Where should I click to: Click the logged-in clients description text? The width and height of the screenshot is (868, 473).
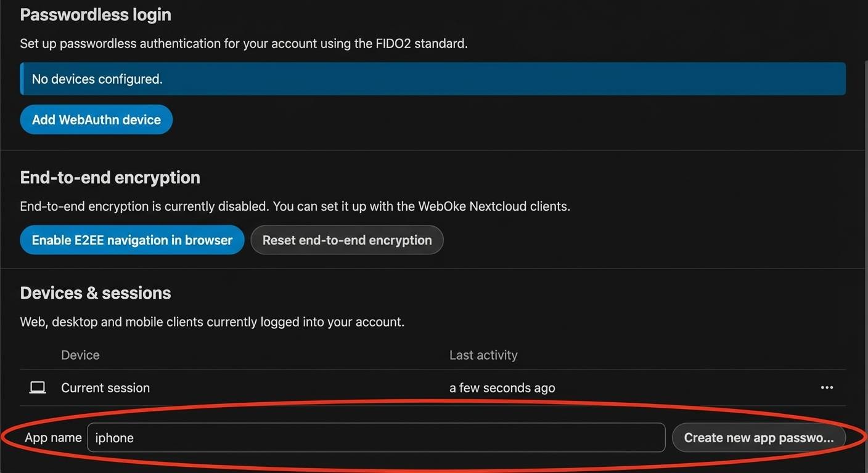(x=212, y=322)
